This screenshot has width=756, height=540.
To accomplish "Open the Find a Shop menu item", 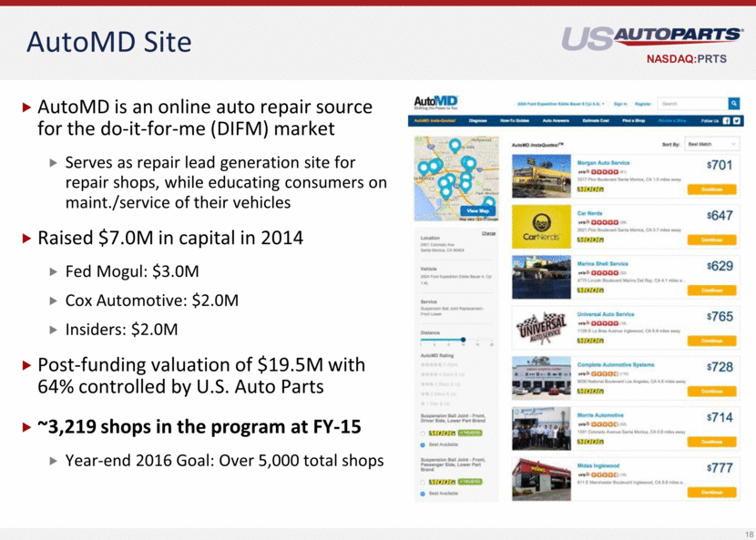I will pos(634,120).
